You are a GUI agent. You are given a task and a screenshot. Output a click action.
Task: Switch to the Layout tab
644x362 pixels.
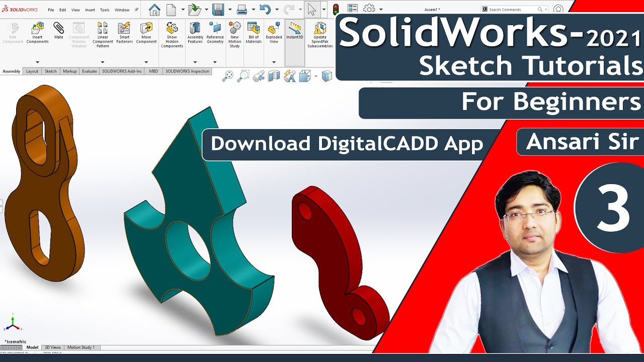(x=32, y=71)
